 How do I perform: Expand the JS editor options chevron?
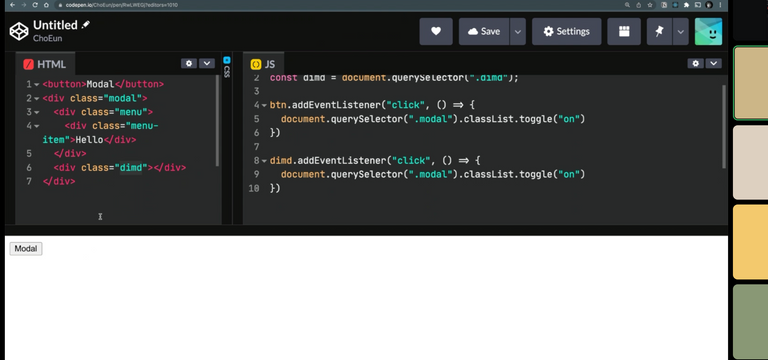click(714, 63)
